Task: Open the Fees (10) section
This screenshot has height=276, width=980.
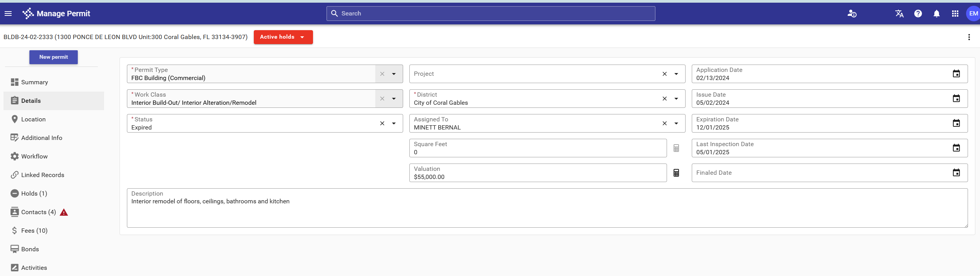Action: click(34, 230)
